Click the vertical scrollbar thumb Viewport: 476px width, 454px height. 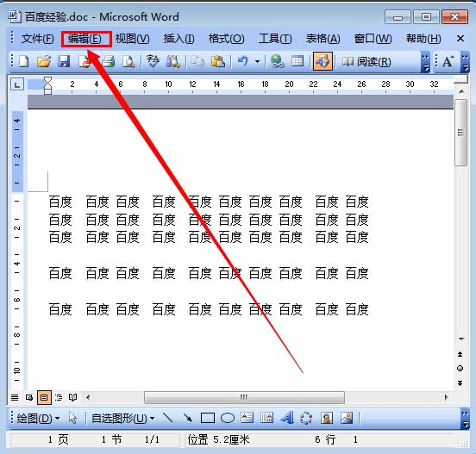click(x=460, y=133)
